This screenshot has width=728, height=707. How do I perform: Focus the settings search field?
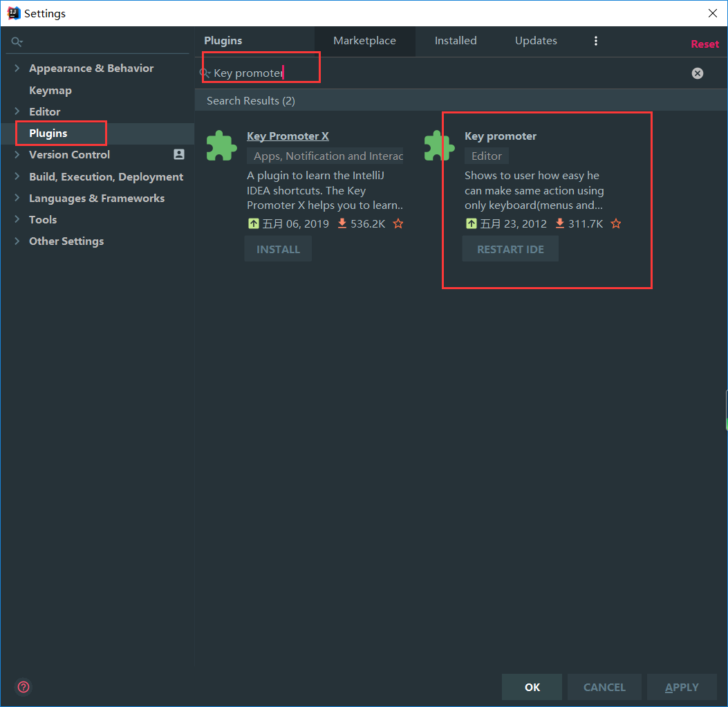(97, 42)
